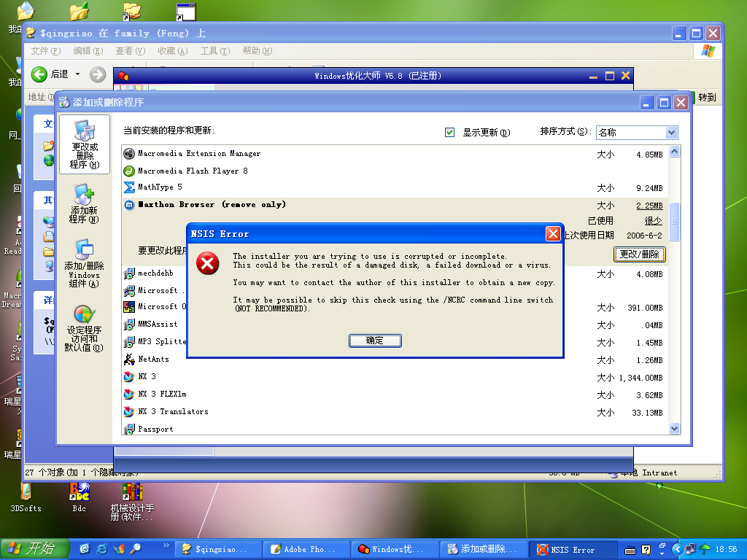The width and height of the screenshot is (747, 560).
Task: Click the search magnifier quick launch icon
Action: click(136, 549)
